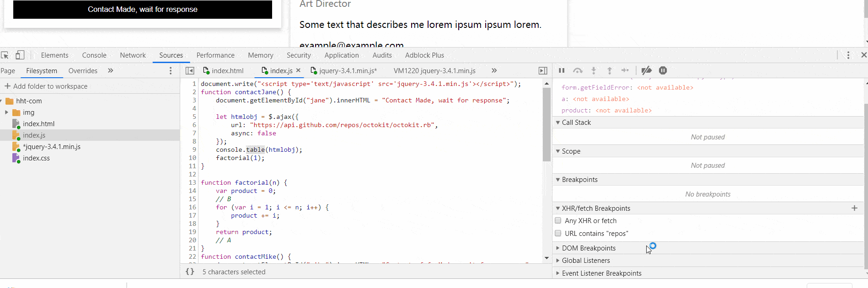
Task: Enable the Any XHR or fetch checkbox
Action: click(558, 221)
